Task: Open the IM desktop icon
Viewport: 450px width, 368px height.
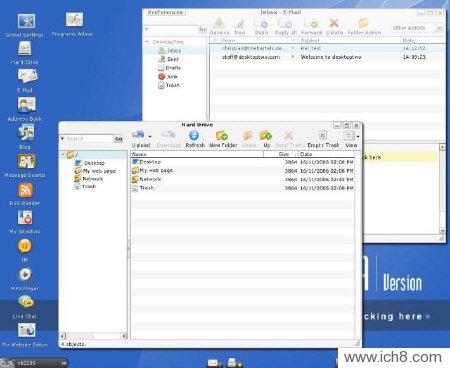Action: 25,250
